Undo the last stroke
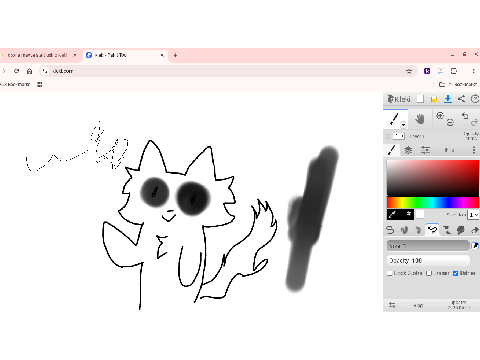The image size is (480, 360). [465, 116]
